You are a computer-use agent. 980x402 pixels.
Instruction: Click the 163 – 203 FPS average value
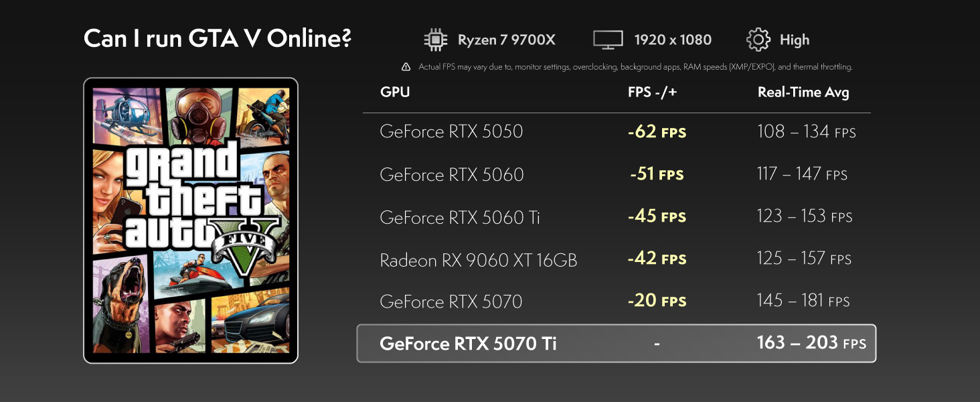(x=811, y=342)
